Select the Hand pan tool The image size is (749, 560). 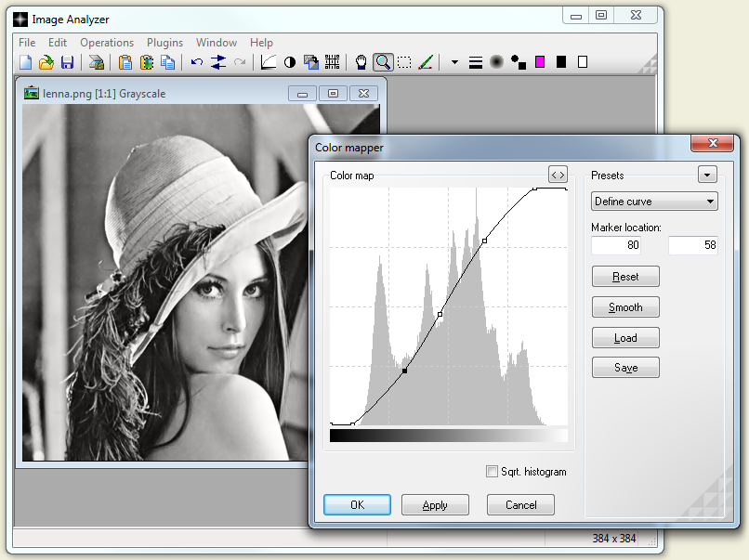pos(361,61)
